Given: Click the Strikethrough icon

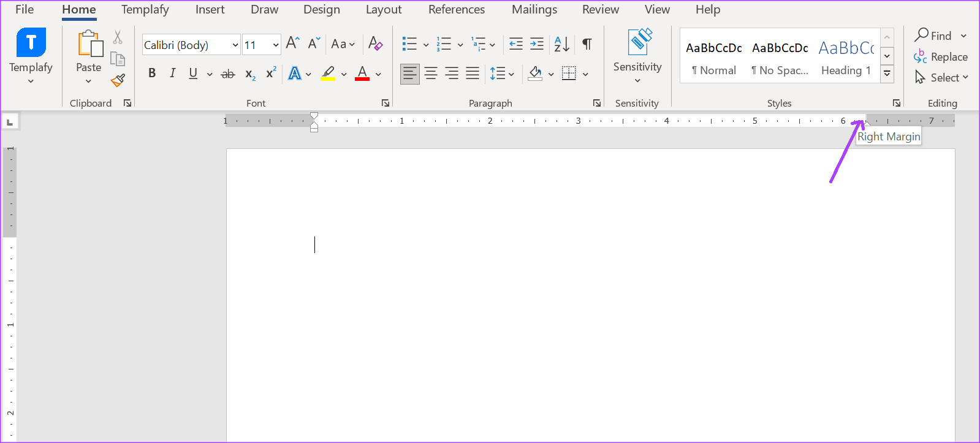Looking at the screenshot, I should pos(227,74).
